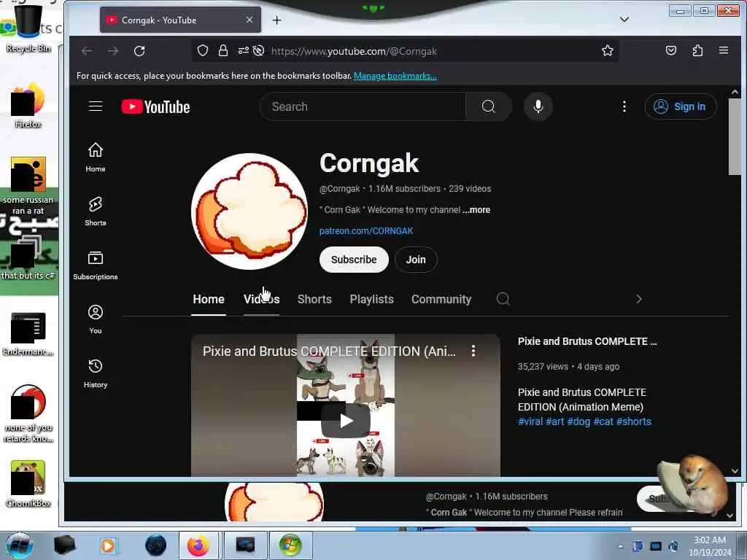Play the Pixie and Brutus video

[346, 421]
